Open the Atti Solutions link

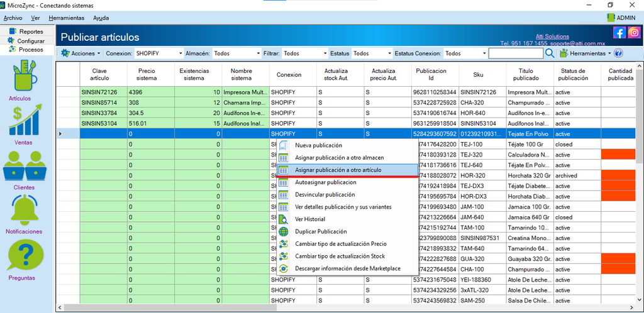click(x=552, y=36)
